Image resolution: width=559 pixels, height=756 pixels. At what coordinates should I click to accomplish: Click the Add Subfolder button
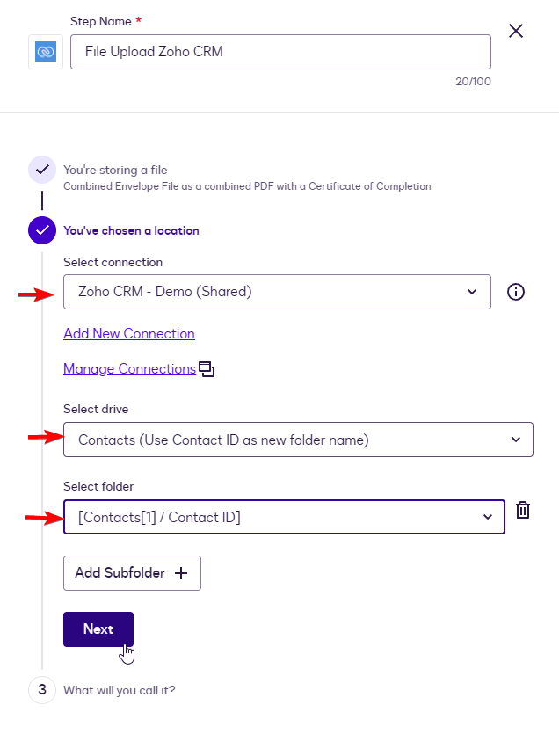[132, 573]
